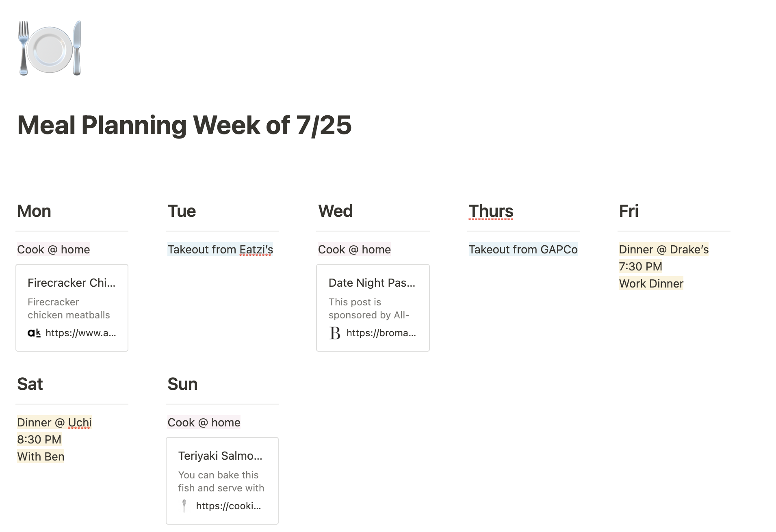776x532 pixels.
Task: Open the Date Night Pasta bookmark title
Action: (372, 283)
